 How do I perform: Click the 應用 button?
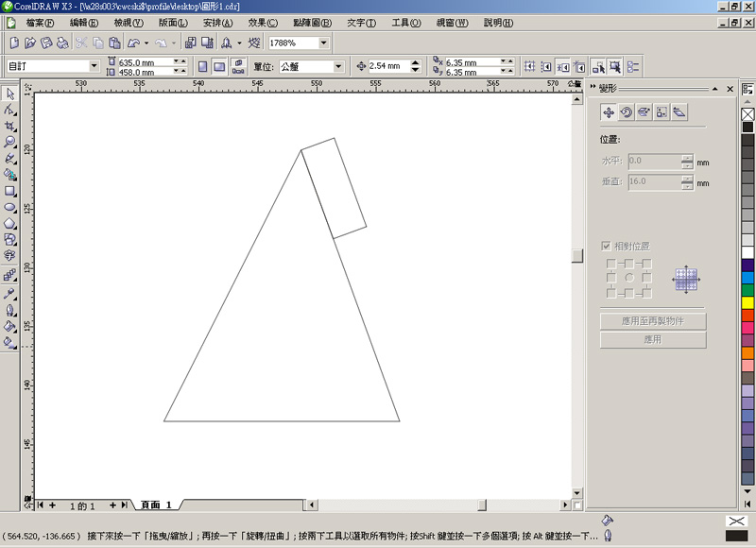pyautogui.click(x=653, y=340)
